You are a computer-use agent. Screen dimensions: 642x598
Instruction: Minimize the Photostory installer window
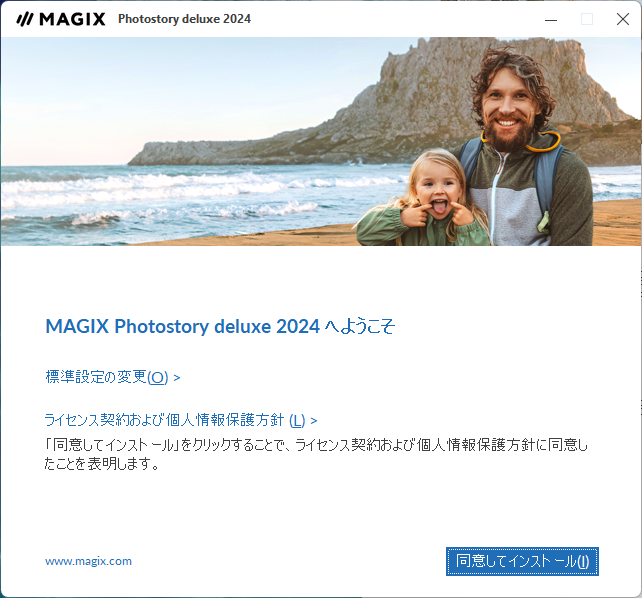click(x=551, y=19)
